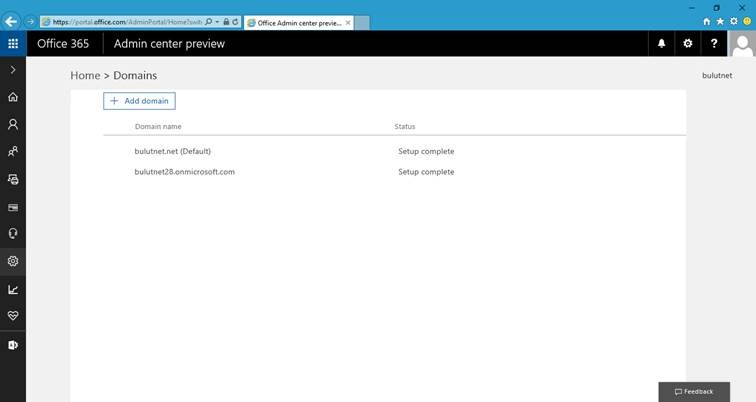Open Groups section in sidebar
This screenshot has height=402, width=756.
(13, 152)
